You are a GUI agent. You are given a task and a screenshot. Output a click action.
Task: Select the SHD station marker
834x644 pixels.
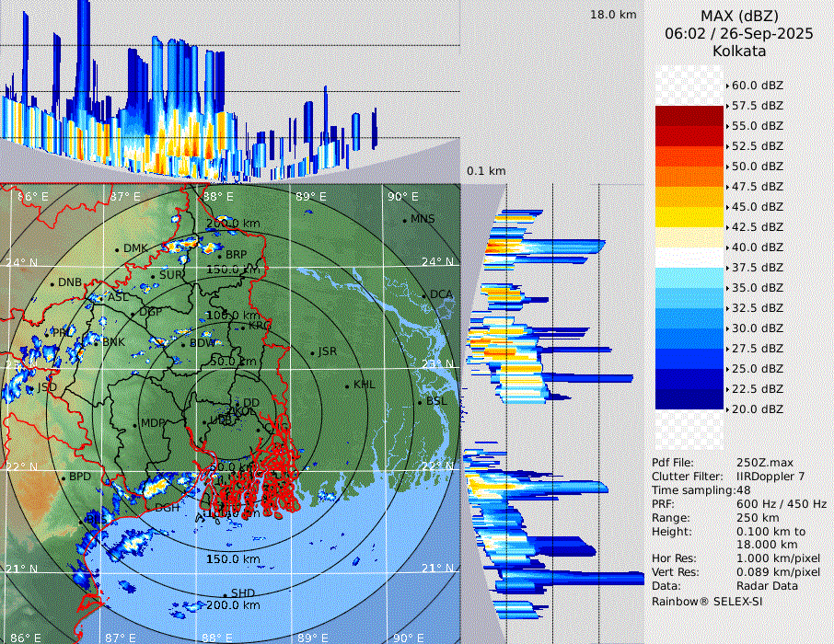pyautogui.click(x=225, y=594)
